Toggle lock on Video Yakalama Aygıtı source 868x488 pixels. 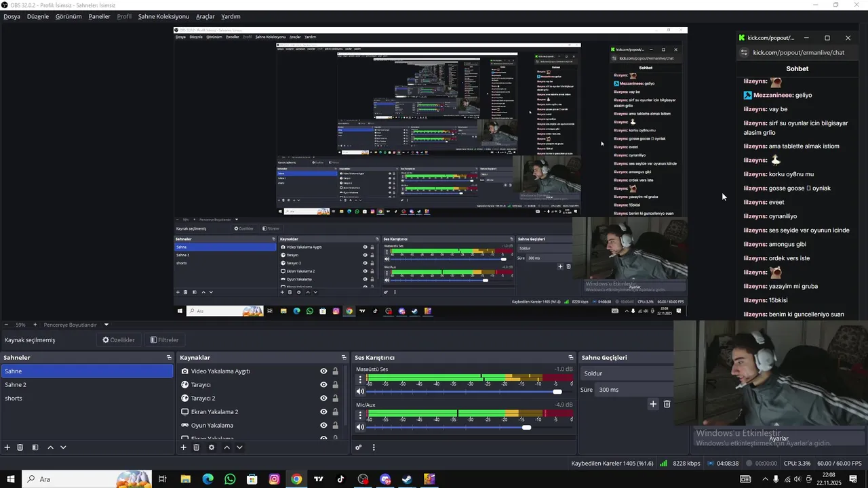pos(335,371)
